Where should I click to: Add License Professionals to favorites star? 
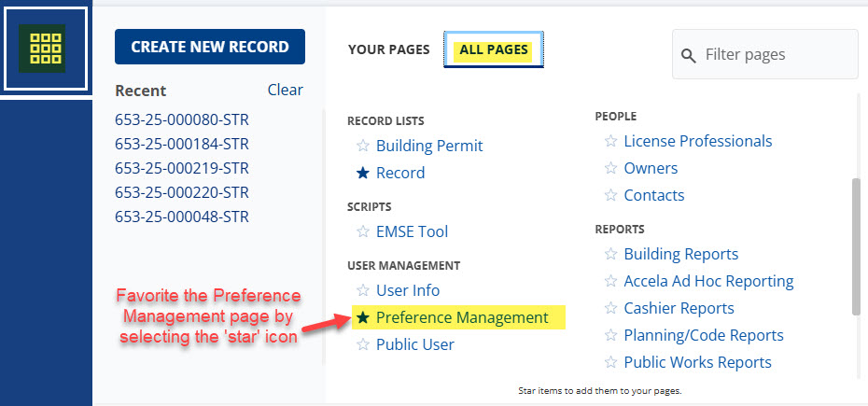[610, 141]
